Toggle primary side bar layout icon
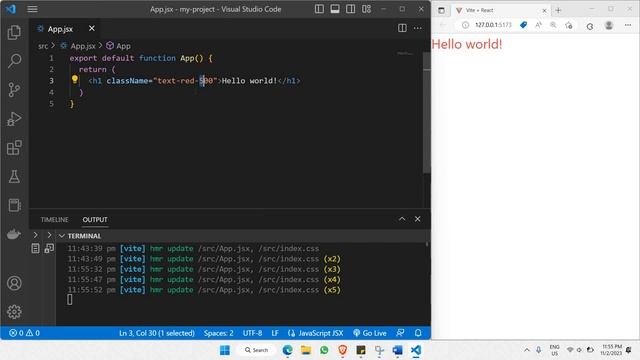Viewport: 640px width, 360px height. [319, 9]
